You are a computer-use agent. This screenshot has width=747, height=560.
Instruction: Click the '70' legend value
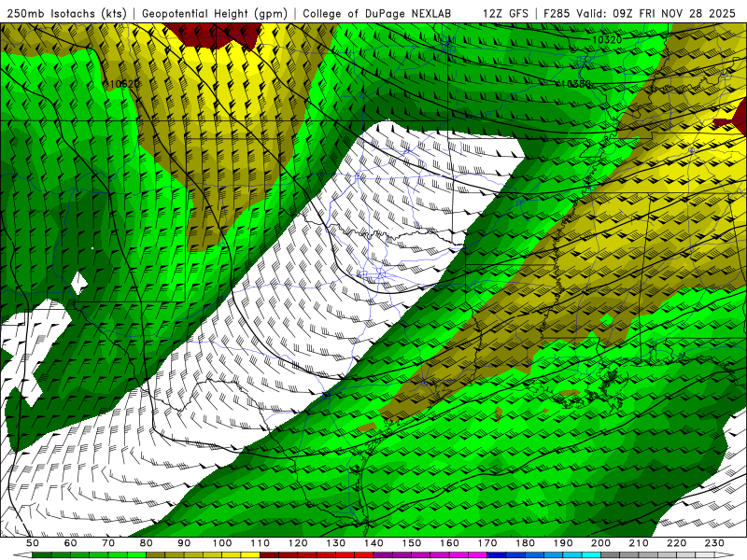click(x=108, y=543)
